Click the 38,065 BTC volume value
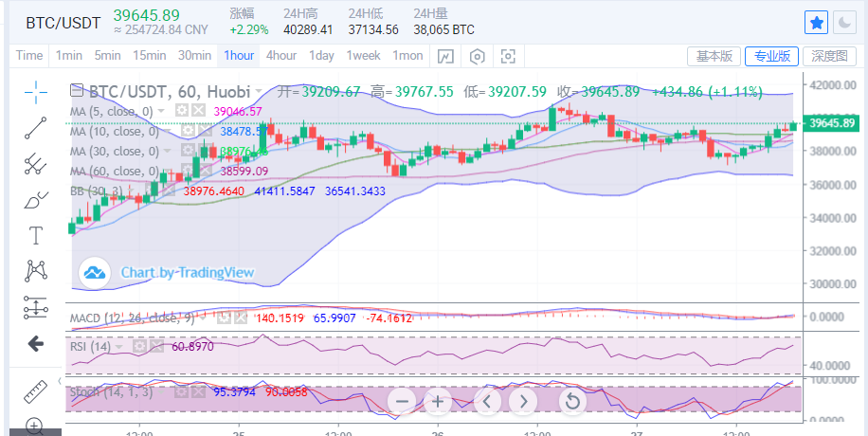The image size is (868, 436). tap(444, 30)
